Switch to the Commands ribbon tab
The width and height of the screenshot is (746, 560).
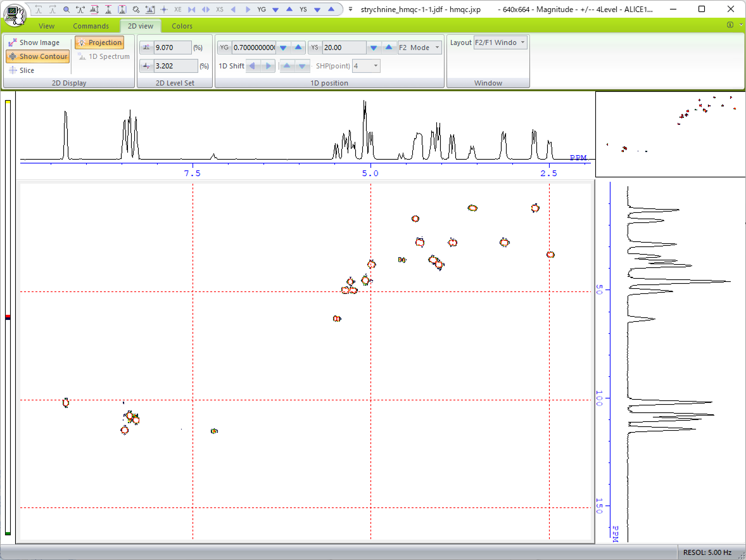coord(91,26)
